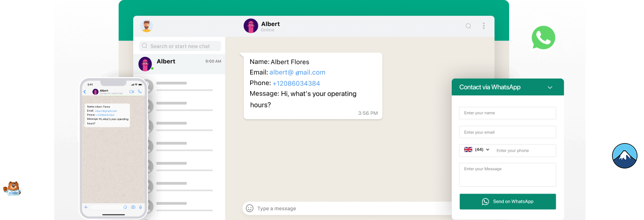Open the Albert chat in the list
The height and width of the screenshot is (220, 644).
(179, 64)
